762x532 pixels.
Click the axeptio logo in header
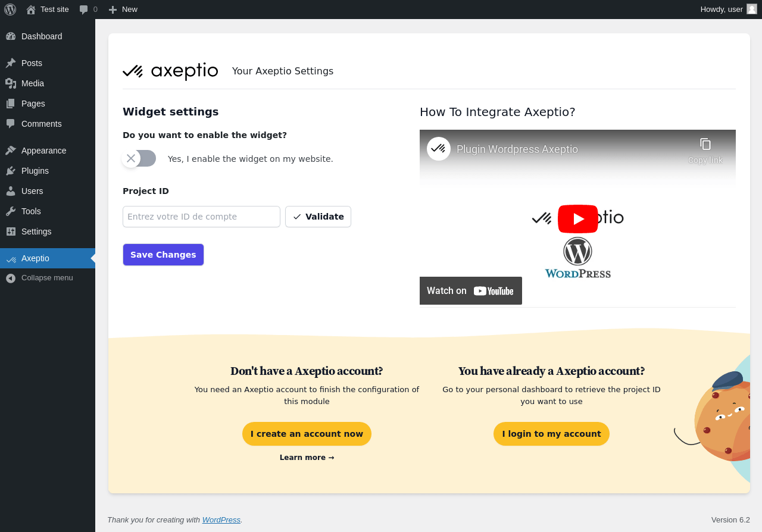click(x=170, y=71)
